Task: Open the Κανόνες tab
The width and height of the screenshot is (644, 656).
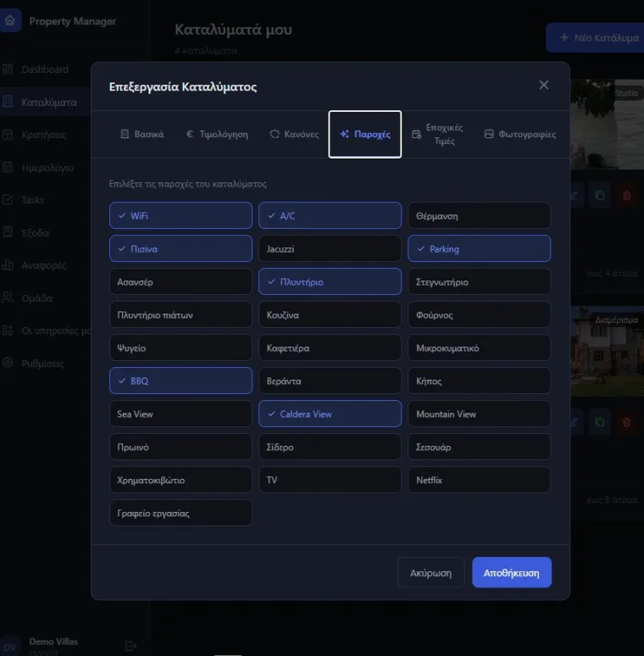Action: pyautogui.click(x=294, y=134)
